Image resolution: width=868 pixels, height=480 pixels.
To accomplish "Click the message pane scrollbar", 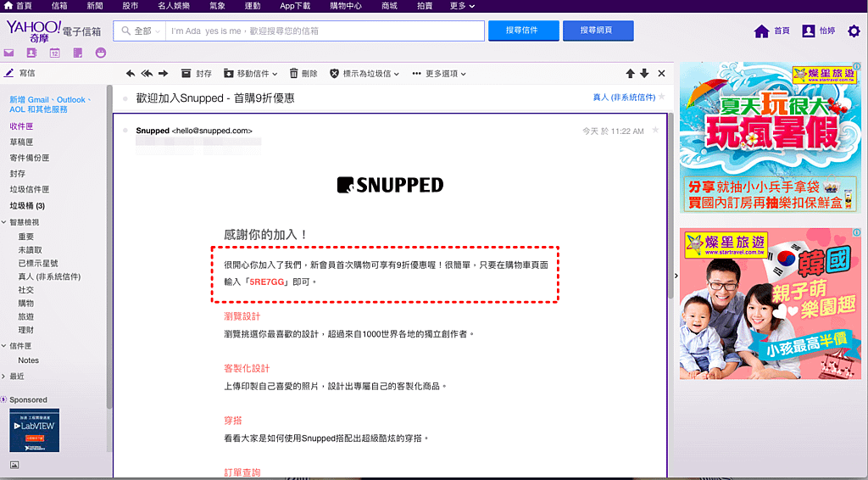I will click(x=670, y=205).
